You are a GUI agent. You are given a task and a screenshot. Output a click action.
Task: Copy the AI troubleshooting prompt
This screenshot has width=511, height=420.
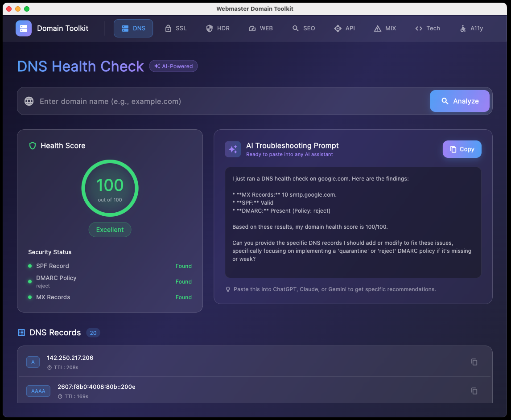click(462, 149)
